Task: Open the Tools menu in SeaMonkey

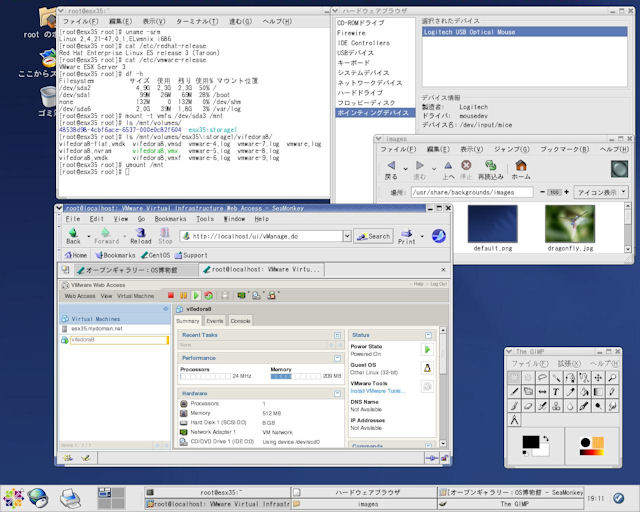Action: point(205,219)
